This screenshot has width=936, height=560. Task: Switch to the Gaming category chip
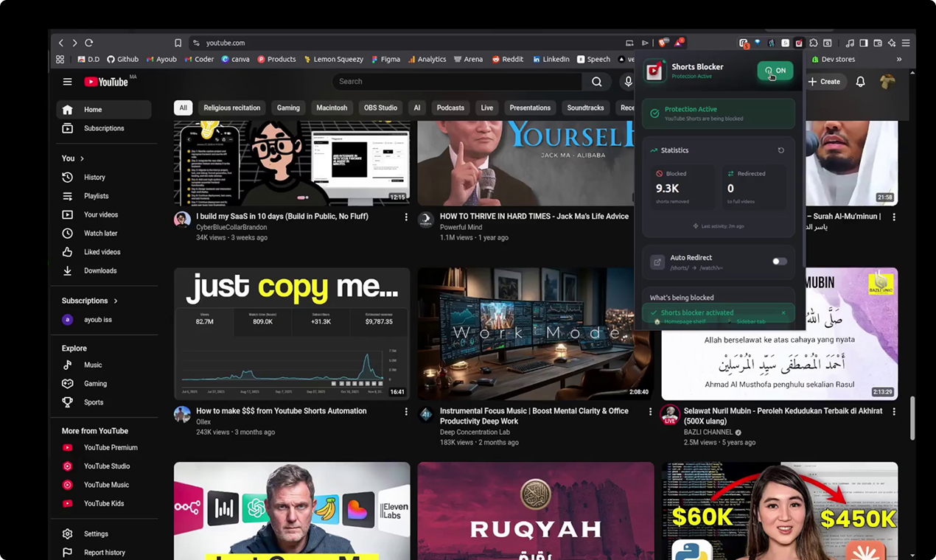288,108
